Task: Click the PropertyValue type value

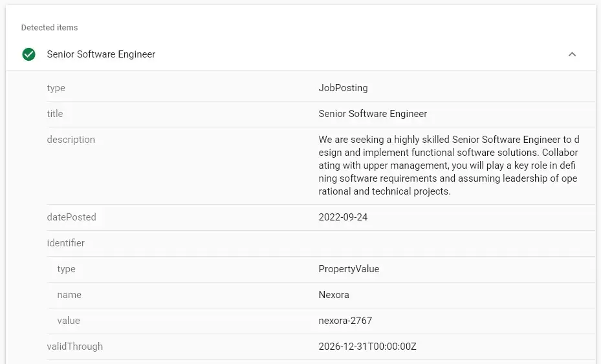Action: 349,269
